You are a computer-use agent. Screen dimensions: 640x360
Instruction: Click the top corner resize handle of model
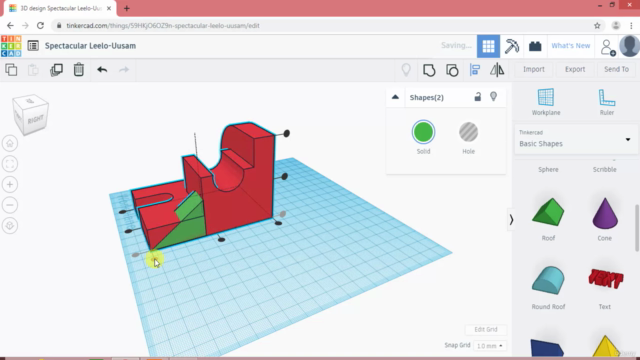pyautogui.click(x=287, y=133)
